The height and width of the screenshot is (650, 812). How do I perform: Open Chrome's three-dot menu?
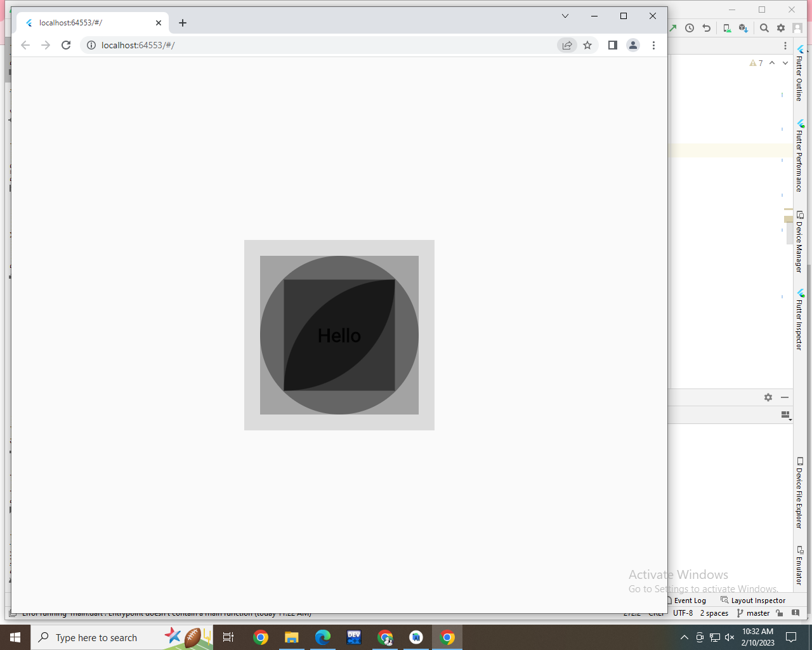pyautogui.click(x=654, y=45)
